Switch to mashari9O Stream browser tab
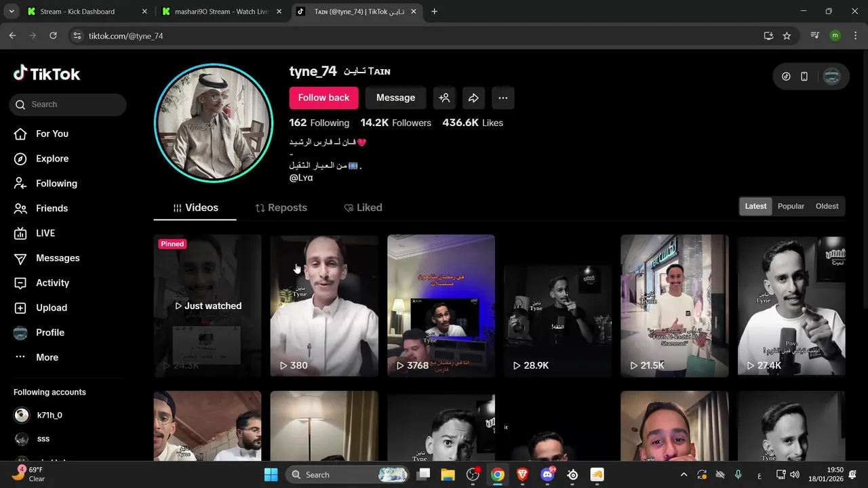The width and height of the screenshot is (868, 488). click(x=222, y=12)
